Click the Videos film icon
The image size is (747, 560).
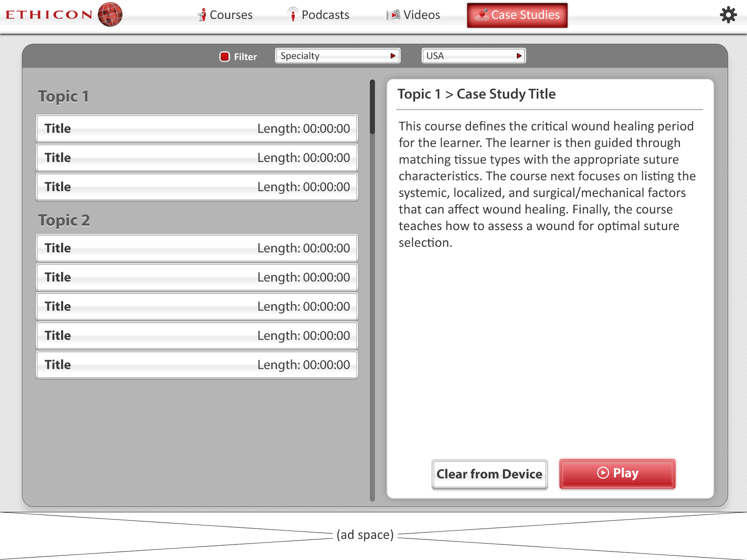click(x=393, y=15)
